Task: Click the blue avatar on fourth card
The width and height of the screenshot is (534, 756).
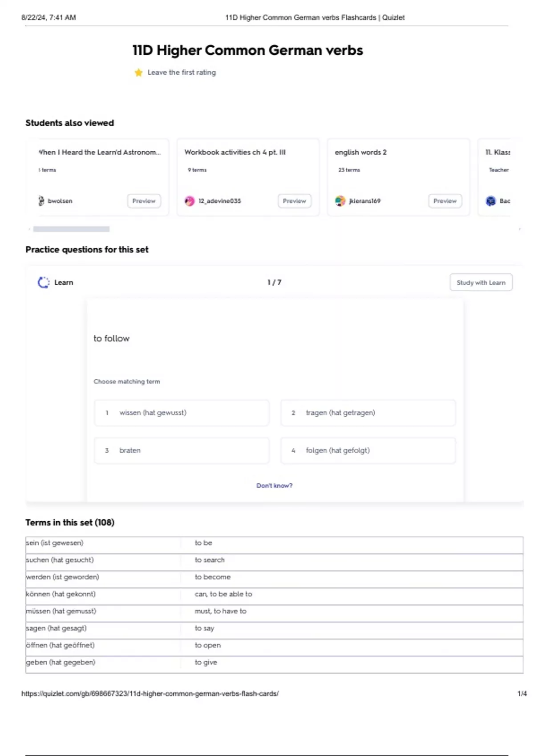Action: pyautogui.click(x=490, y=201)
